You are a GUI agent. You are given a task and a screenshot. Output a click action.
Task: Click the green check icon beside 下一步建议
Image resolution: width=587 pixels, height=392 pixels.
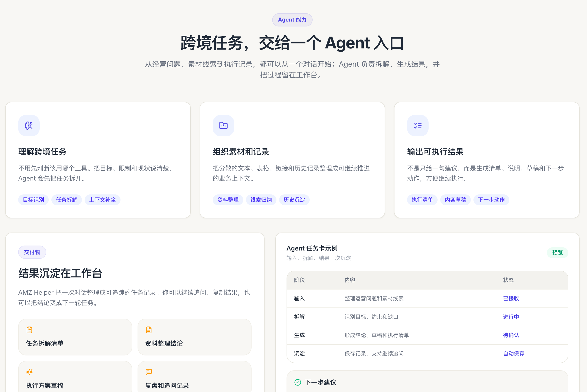click(298, 382)
